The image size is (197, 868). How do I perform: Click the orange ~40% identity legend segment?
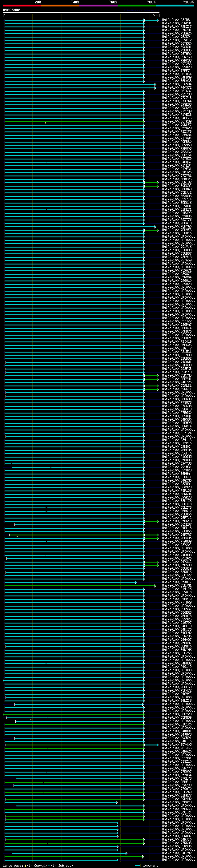60,6
